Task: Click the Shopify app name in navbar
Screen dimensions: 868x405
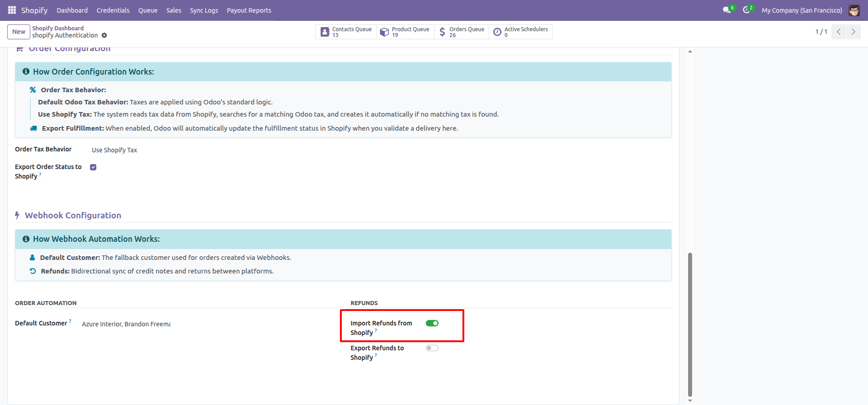Action: coord(34,10)
